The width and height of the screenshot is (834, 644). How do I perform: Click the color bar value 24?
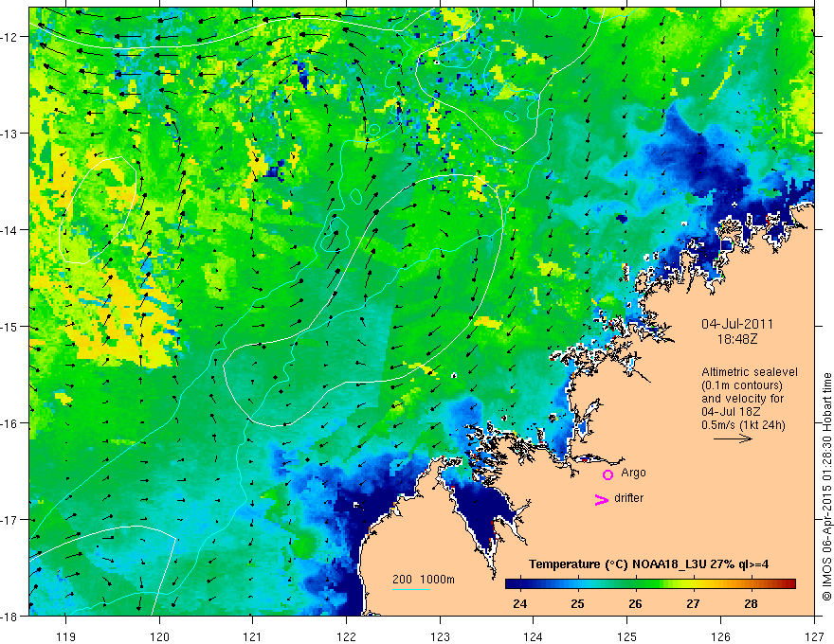tap(519, 603)
